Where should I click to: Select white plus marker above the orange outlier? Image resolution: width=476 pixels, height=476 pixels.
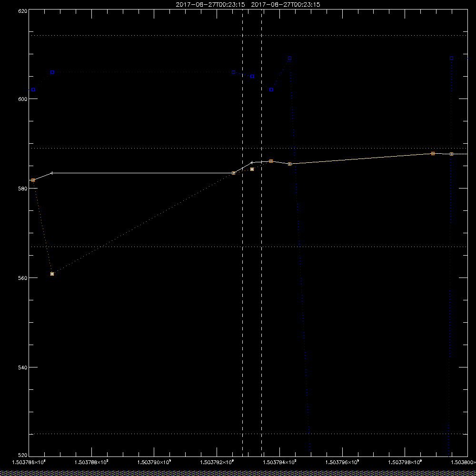click(x=52, y=173)
